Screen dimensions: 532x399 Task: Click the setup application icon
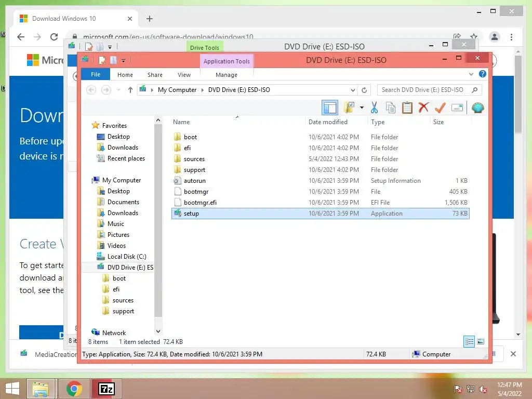pos(178,213)
